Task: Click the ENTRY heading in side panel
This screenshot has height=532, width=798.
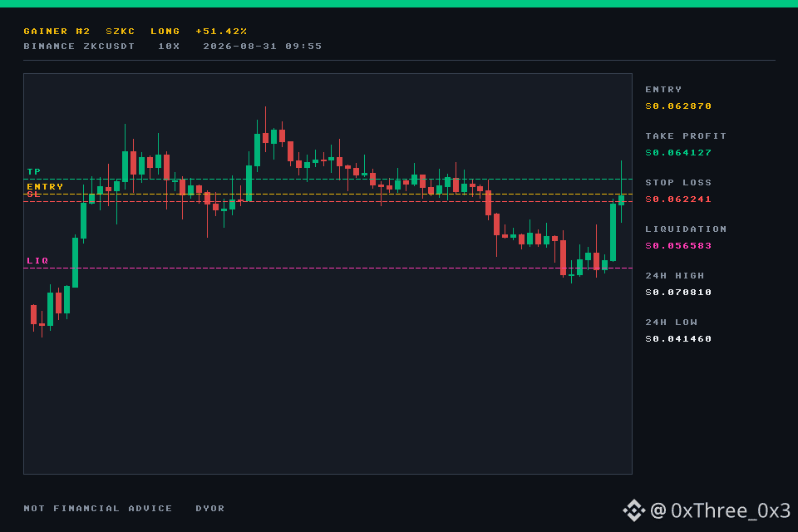Action: coord(663,90)
